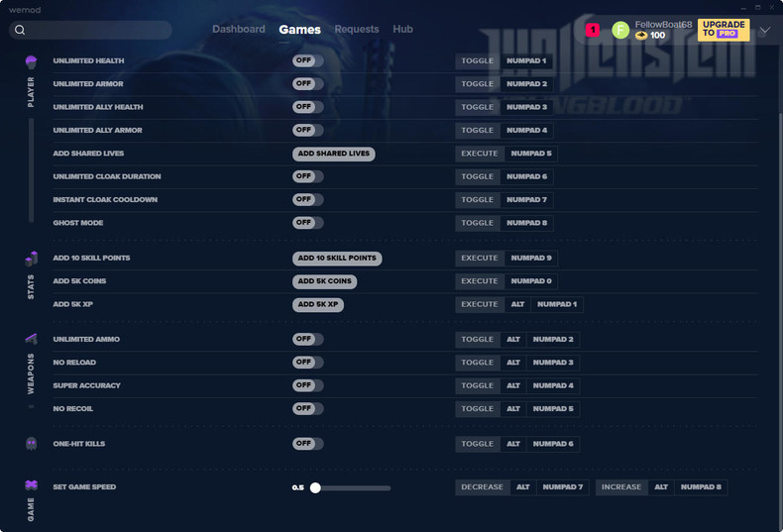Select the Weapons category icon
This screenshot has width=783, height=532.
coord(31,339)
